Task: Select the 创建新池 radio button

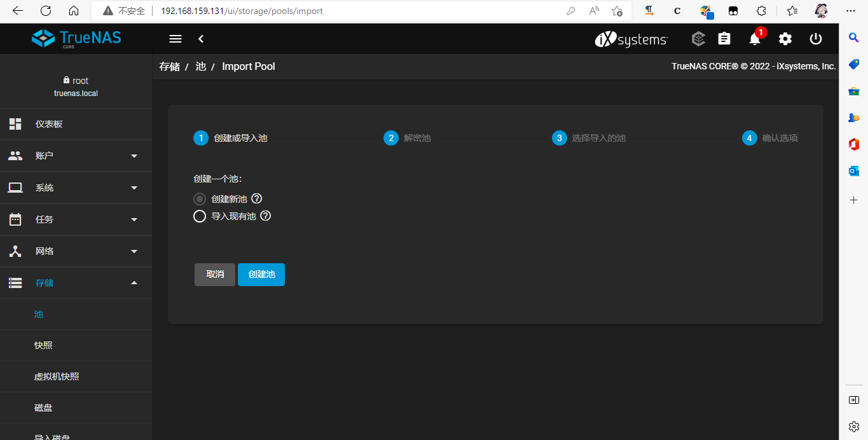Action: (200, 199)
